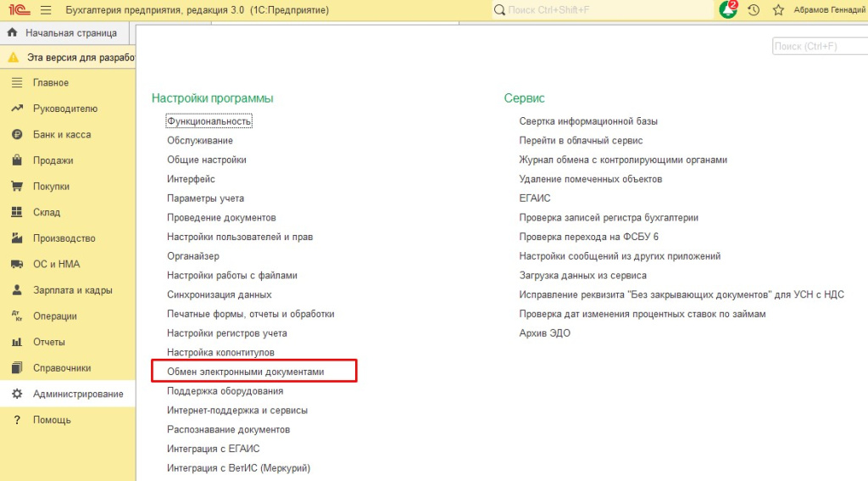Open Проверка записей регистра бухгалтерии
The image size is (868, 481).
pos(609,217)
